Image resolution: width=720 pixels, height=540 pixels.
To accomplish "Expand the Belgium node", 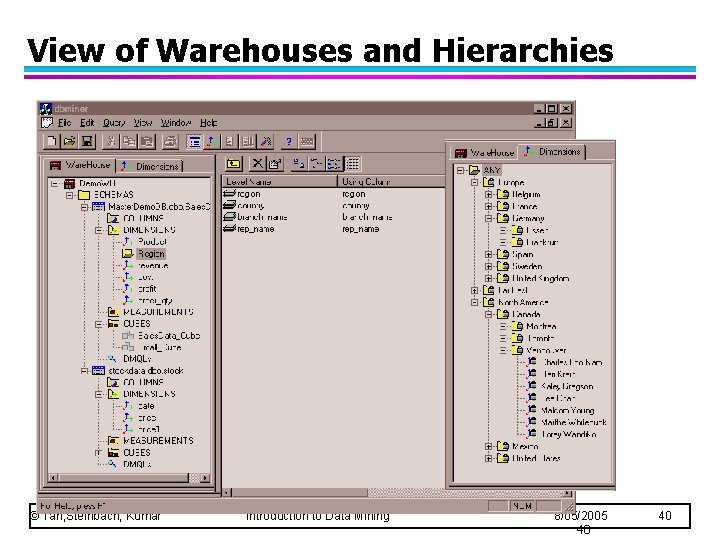I will (x=489, y=195).
